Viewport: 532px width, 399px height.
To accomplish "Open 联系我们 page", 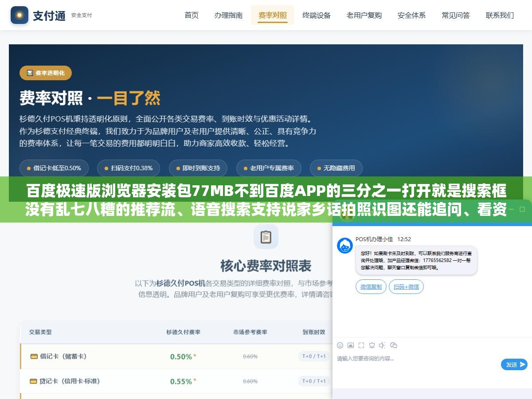I will [x=500, y=15].
